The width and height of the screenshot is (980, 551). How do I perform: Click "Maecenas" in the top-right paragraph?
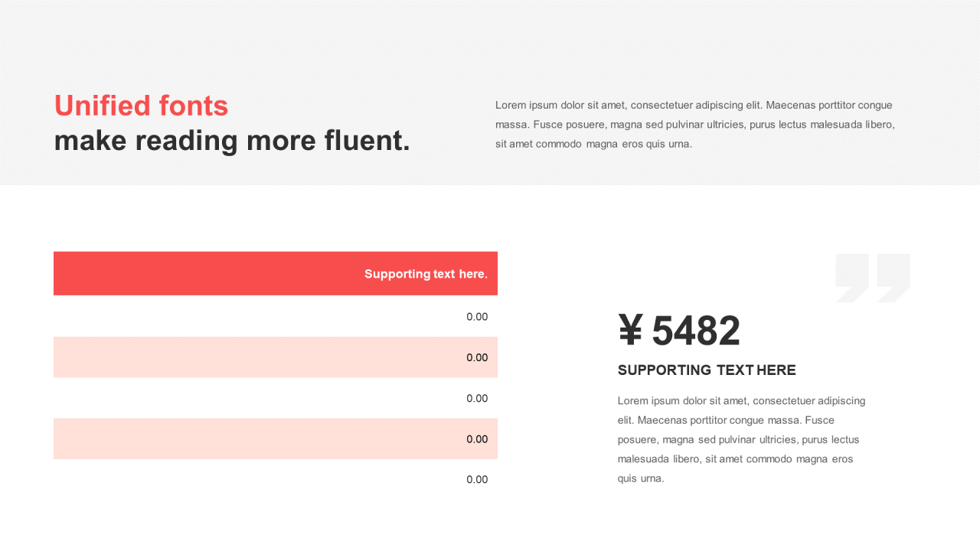(x=790, y=105)
